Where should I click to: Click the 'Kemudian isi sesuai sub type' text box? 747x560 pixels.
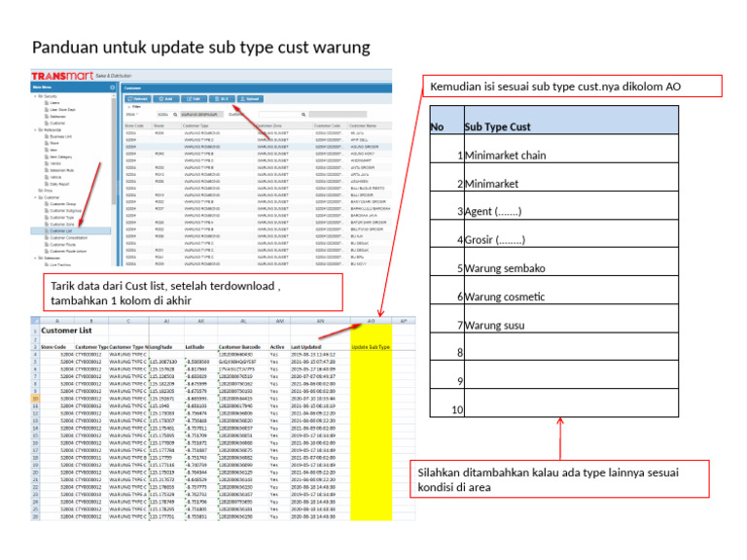[572, 87]
